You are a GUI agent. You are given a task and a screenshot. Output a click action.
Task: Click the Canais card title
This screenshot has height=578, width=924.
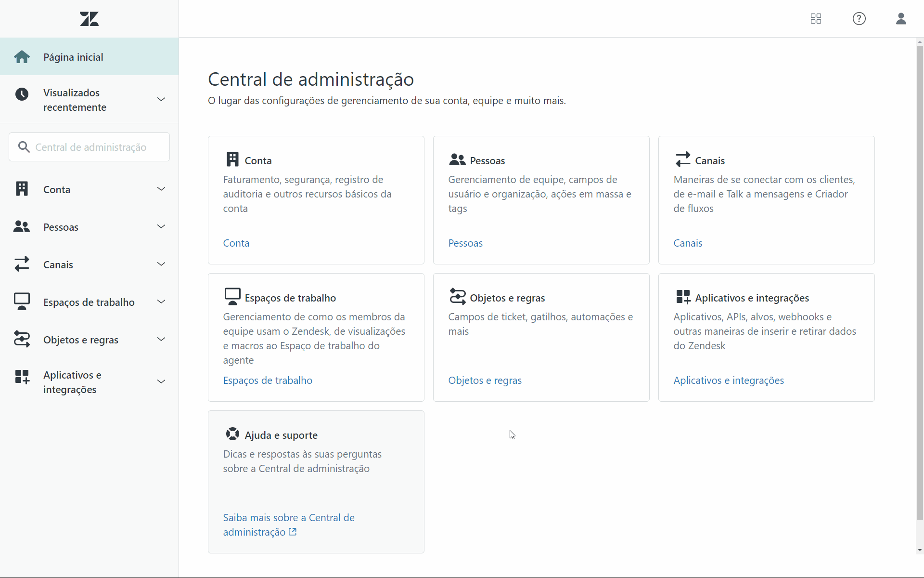coord(710,160)
